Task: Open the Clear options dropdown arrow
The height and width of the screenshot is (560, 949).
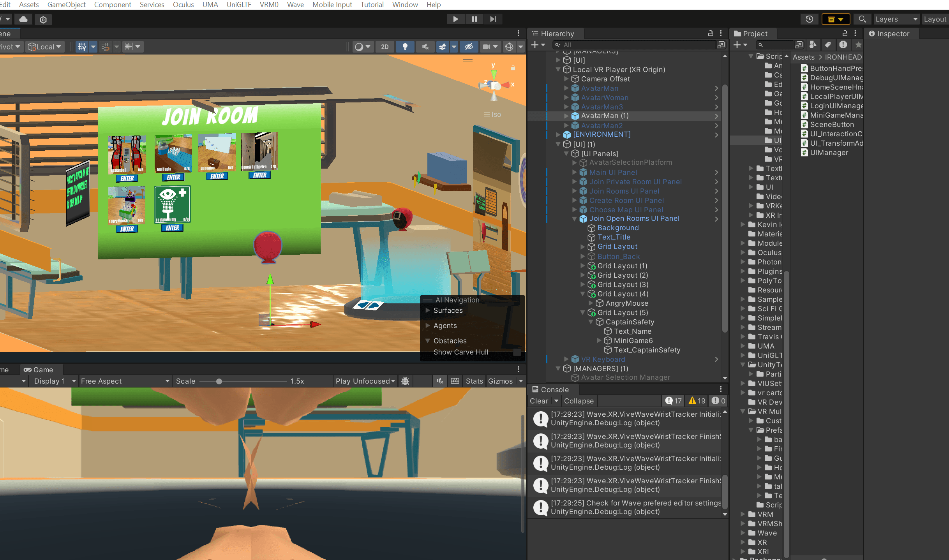Action: (x=556, y=401)
